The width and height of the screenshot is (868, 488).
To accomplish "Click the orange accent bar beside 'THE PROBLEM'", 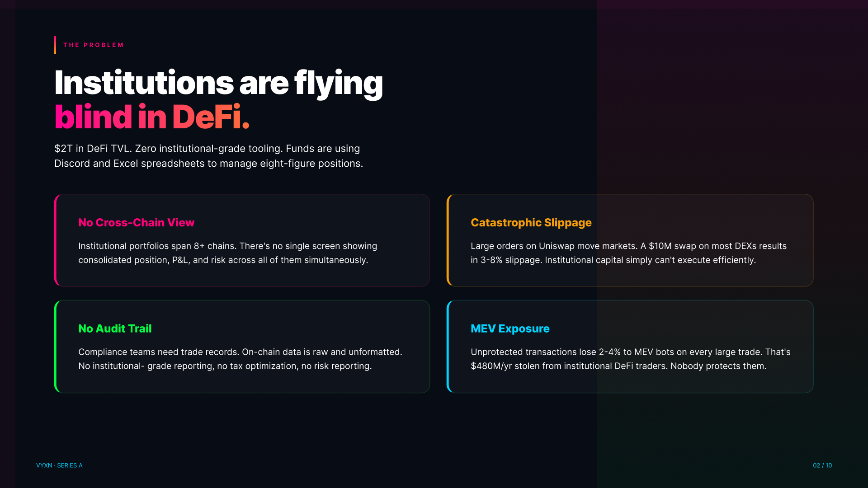I will [55, 45].
